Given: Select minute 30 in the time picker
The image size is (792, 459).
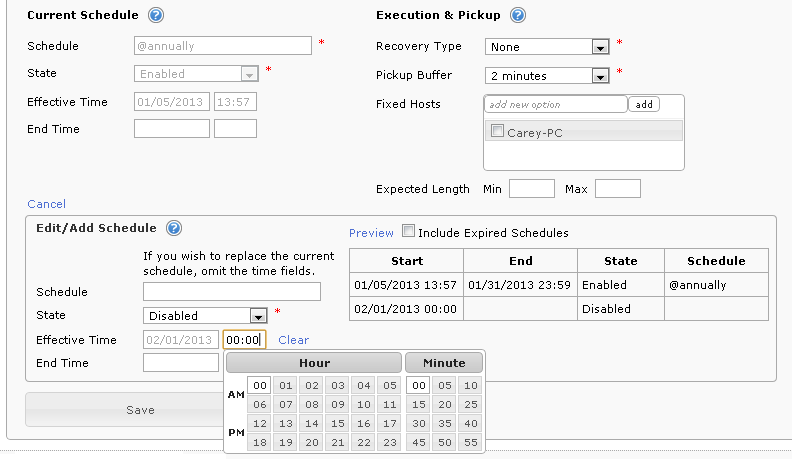Looking at the screenshot, I should (x=420, y=424).
